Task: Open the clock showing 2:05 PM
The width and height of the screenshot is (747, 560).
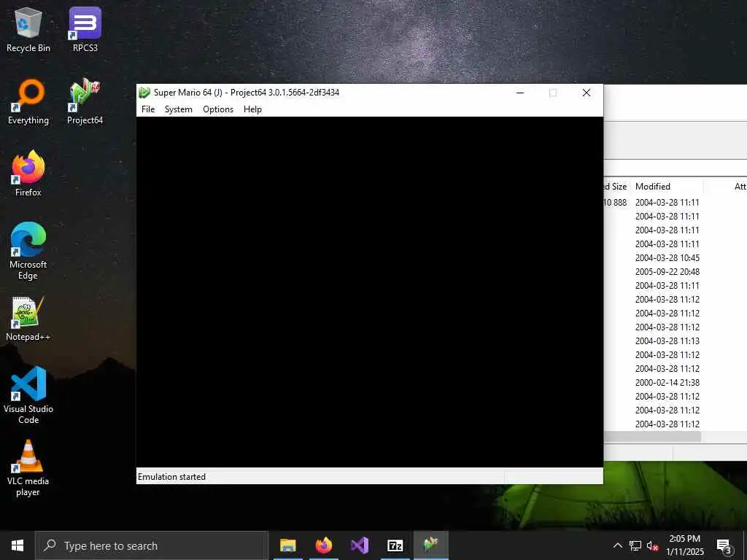Action: pos(684,545)
